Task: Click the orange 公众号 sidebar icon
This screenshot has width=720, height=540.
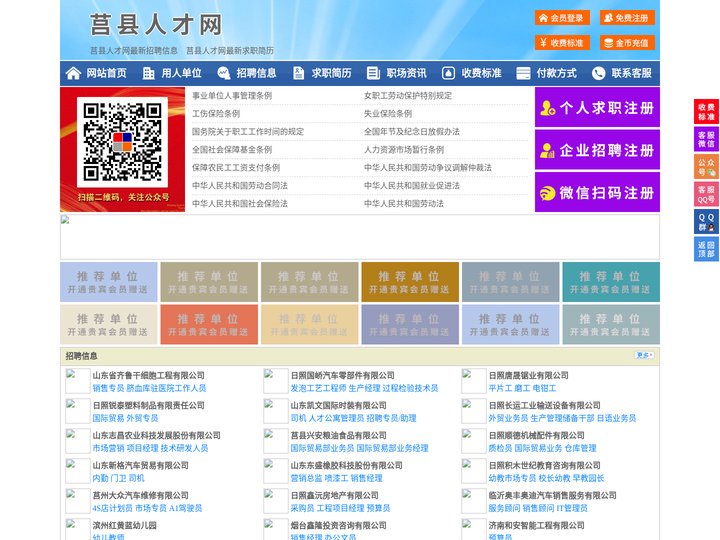Action: pos(706,167)
